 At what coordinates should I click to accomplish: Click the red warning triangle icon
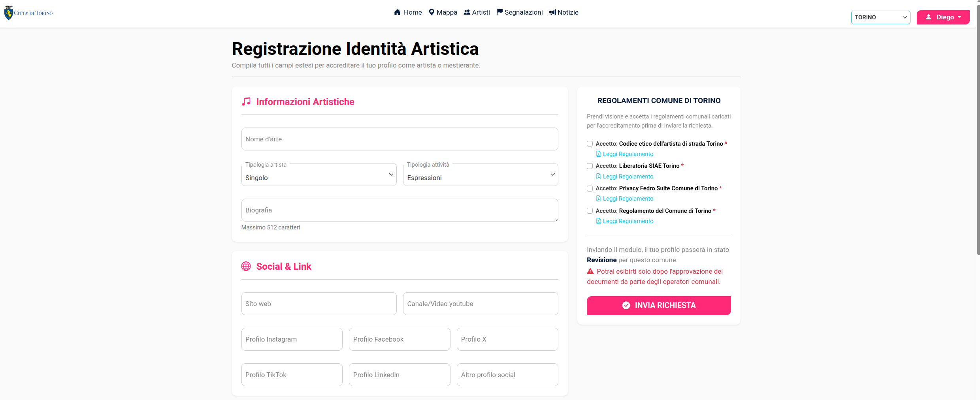coord(590,271)
